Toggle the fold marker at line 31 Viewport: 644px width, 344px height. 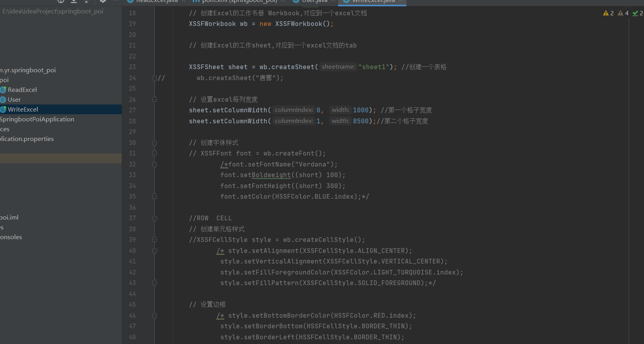[x=155, y=153]
